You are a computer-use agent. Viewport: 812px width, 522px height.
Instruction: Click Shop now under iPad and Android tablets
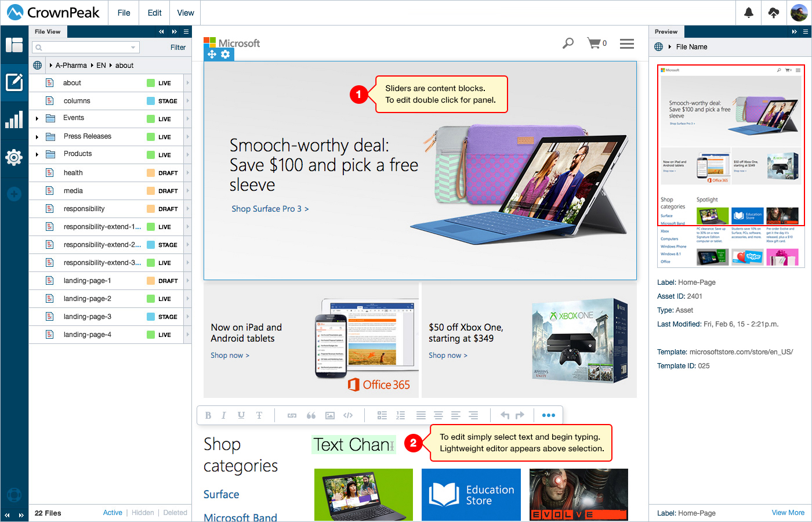[x=230, y=355]
